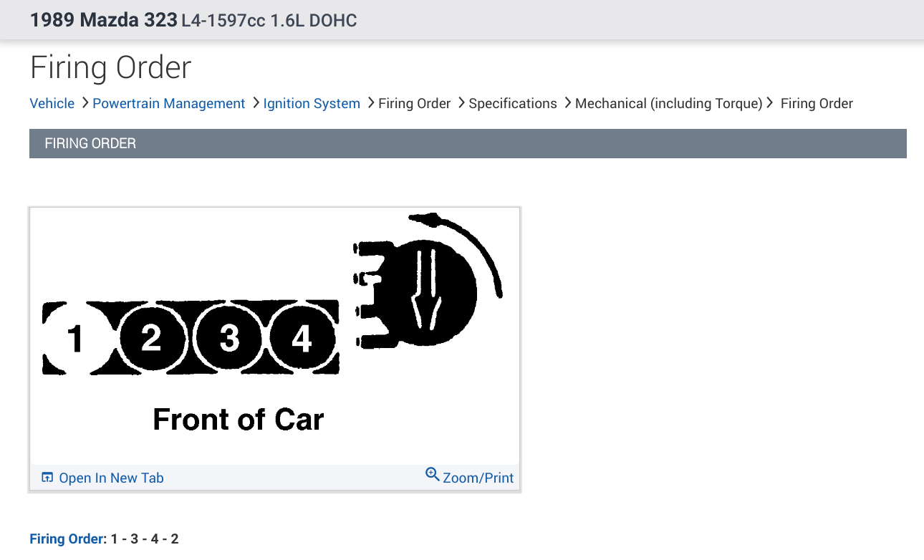Click the Open In New Tab icon
Viewport: 924px width, 560px height.
(x=47, y=478)
